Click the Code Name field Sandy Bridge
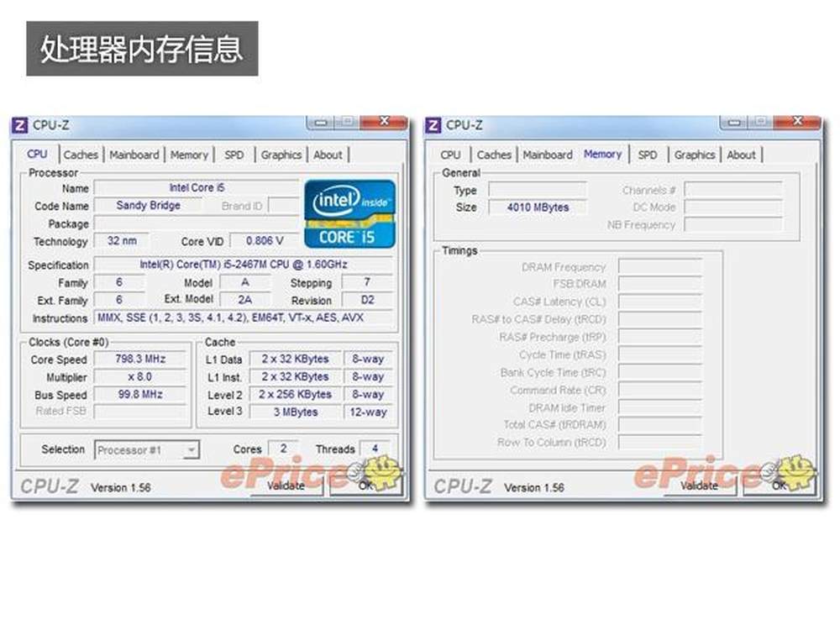 [148, 206]
